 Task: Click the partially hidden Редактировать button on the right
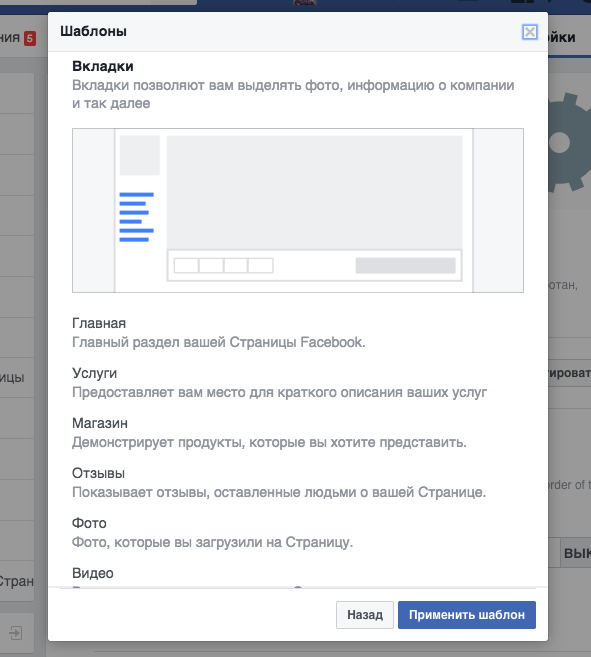570,372
